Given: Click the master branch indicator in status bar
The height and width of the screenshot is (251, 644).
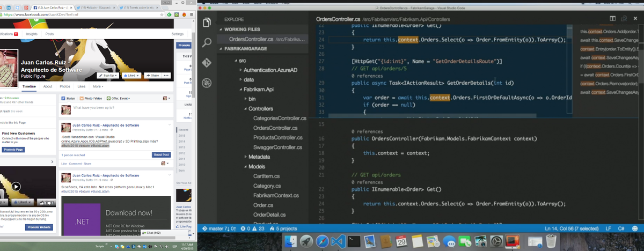Looking at the screenshot, I should [219, 229].
